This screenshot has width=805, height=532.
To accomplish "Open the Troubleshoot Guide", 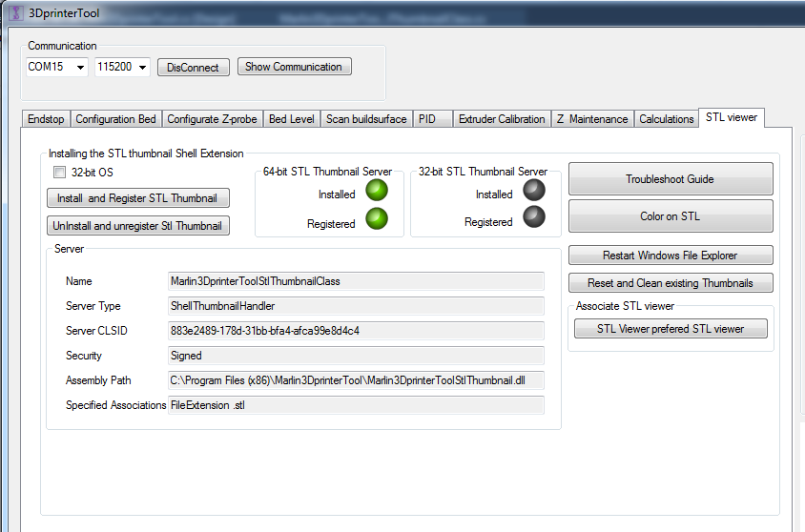I will tap(670, 179).
